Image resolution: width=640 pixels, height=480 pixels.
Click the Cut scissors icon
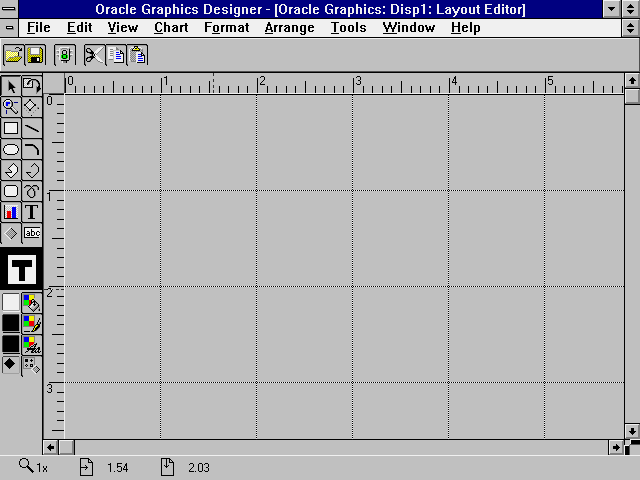click(x=93, y=55)
